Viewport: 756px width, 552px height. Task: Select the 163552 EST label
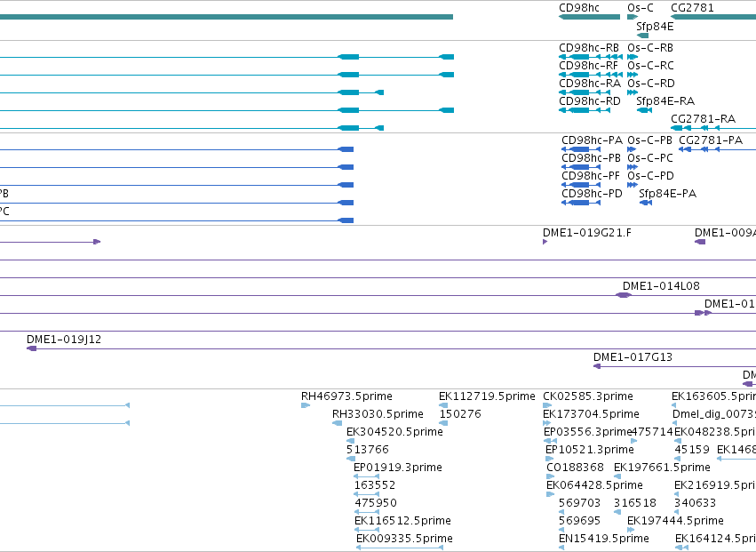point(375,485)
